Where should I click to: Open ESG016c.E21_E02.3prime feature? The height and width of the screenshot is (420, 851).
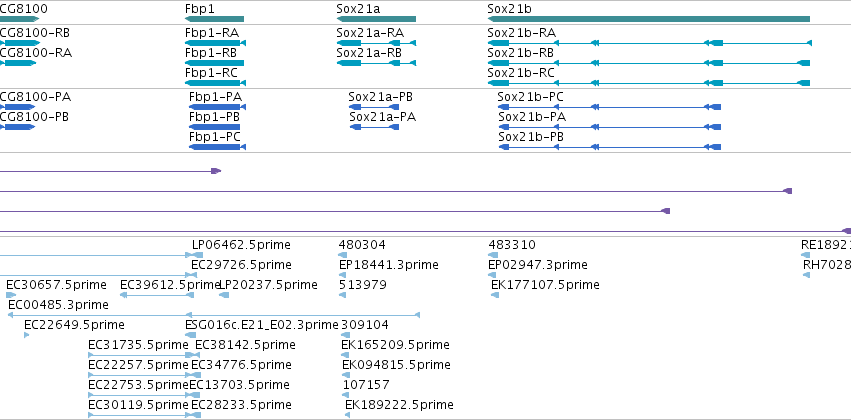(x=190, y=335)
